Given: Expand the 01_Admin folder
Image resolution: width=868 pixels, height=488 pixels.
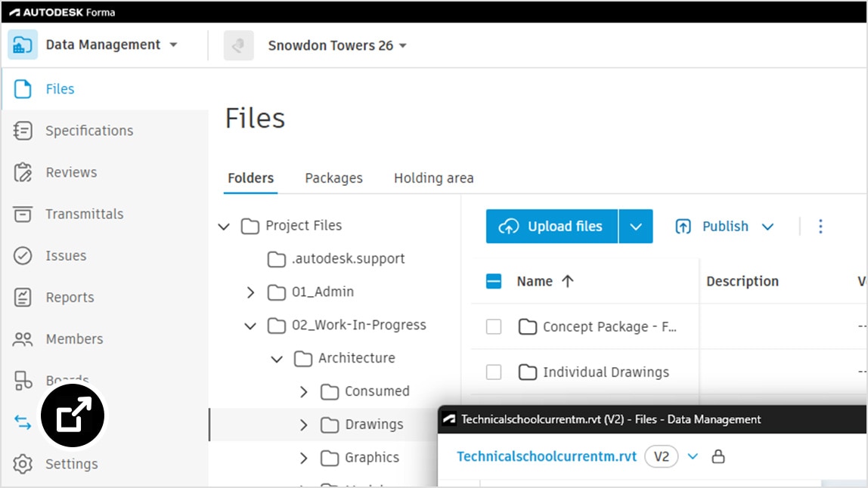Looking at the screenshot, I should [x=250, y=292].
